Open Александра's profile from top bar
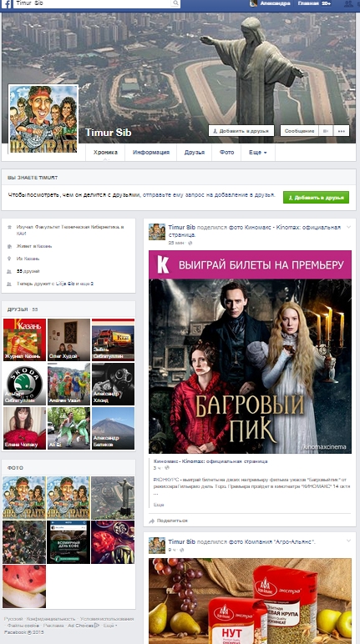The height and width of the screenshot is (644, 360). pyautogui.click(x=270, y=3)
